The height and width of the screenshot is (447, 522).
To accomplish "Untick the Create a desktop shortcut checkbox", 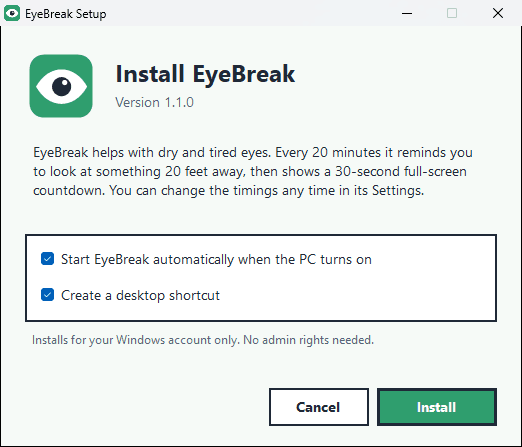I will click(47, 295).
